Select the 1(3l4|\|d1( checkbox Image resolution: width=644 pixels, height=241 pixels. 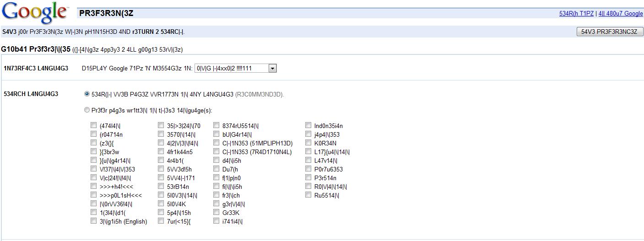(94, 212)
